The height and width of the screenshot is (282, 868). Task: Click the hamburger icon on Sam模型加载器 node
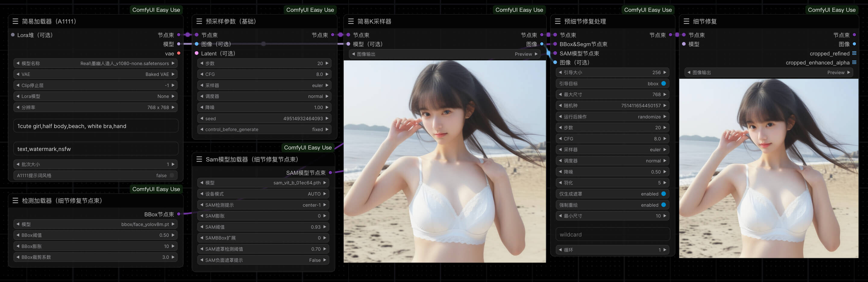[199, 159]
